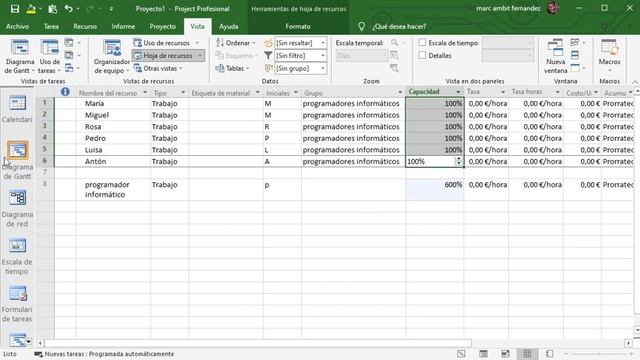Click Nuevas tareas status bar entry
The width and height of the screenshot is (640, 360).
[x=104, y=354]
